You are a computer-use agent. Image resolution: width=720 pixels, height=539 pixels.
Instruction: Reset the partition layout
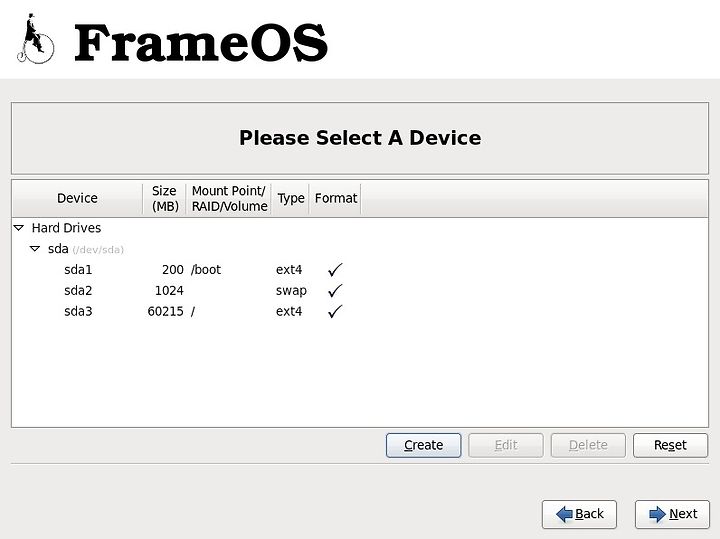coord(670,445)
